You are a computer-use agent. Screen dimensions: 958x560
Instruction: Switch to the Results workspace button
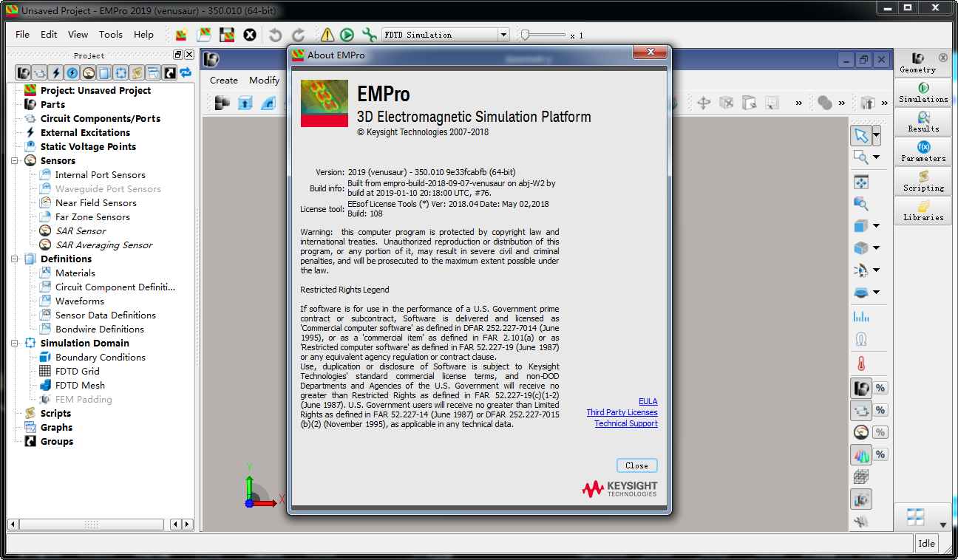point(923,123)
